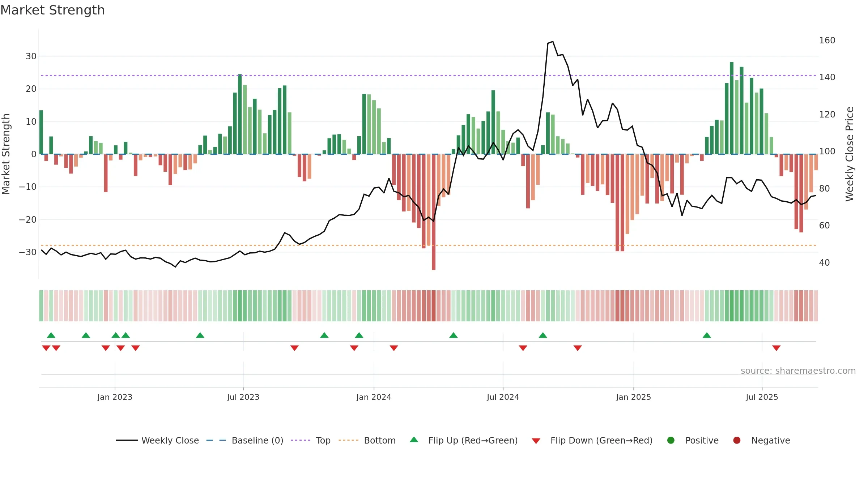Click the vertical Market Strength axis title
This screenshot has height=488, width=868.
pyautogui.click(x=6, y=154)
